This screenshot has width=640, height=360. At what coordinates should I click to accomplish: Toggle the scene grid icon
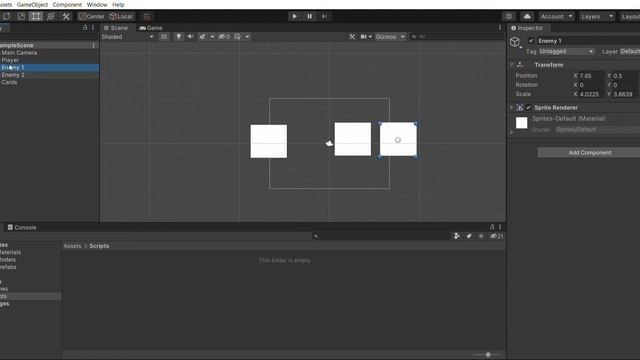click(238, 37)
